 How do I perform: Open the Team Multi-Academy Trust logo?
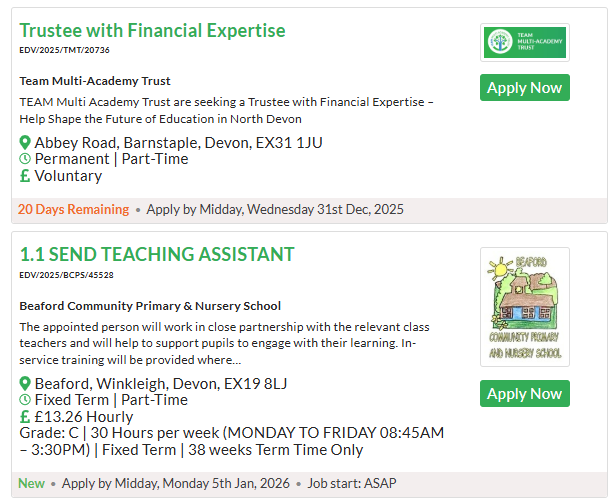pyautogui.click(x=524, y=42)
